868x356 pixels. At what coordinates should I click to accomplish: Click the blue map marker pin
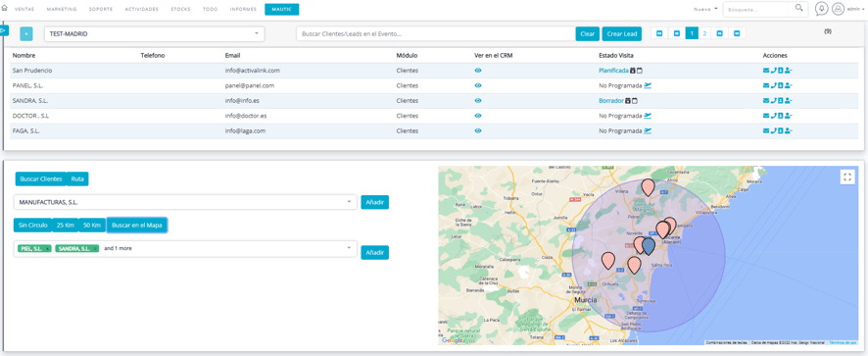coord(649,247)
